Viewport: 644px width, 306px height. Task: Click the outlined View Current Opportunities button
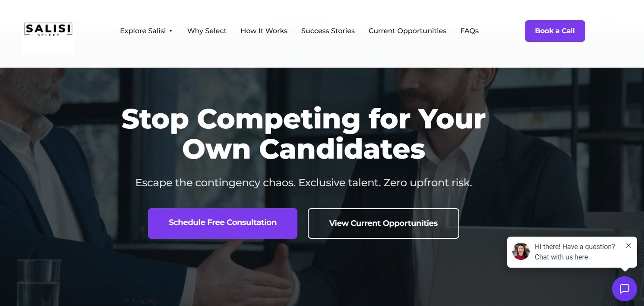point(383,223)
